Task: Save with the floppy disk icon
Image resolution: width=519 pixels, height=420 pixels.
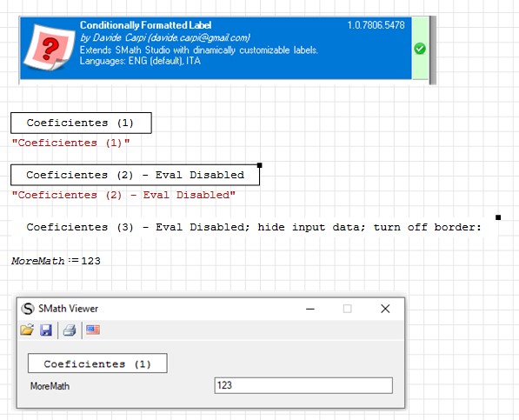Action: click(x=46, y=330)
